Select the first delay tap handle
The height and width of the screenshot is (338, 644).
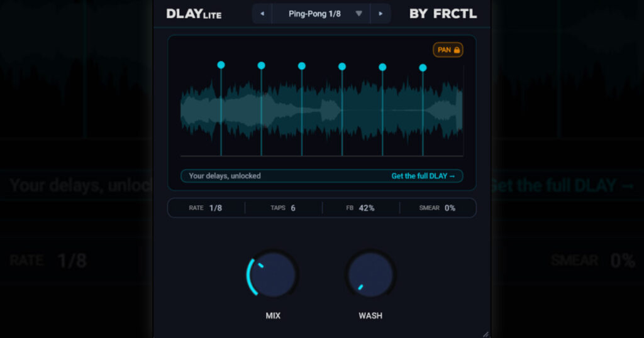click(221, 65)
